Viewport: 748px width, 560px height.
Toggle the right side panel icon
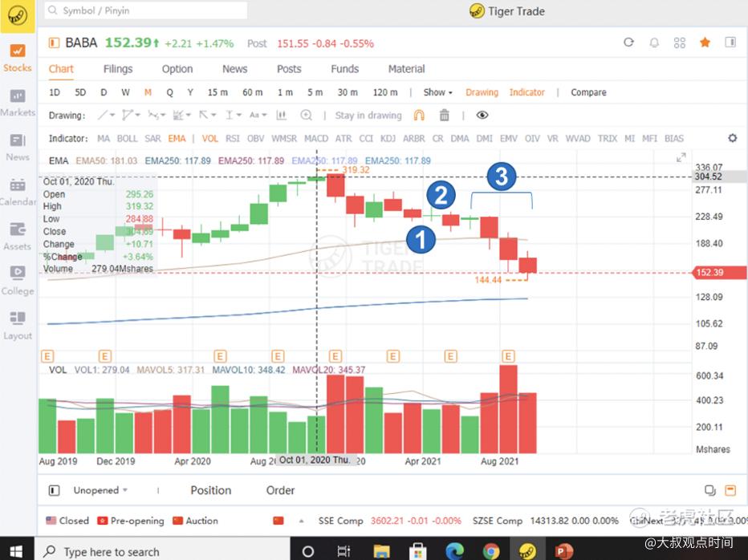tap(730, 43)
